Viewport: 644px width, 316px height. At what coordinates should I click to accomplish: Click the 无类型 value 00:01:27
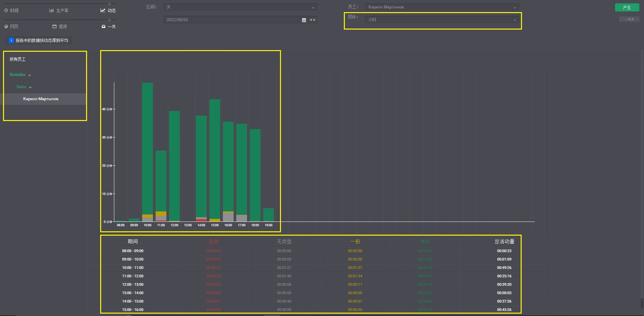coord(284,268)
